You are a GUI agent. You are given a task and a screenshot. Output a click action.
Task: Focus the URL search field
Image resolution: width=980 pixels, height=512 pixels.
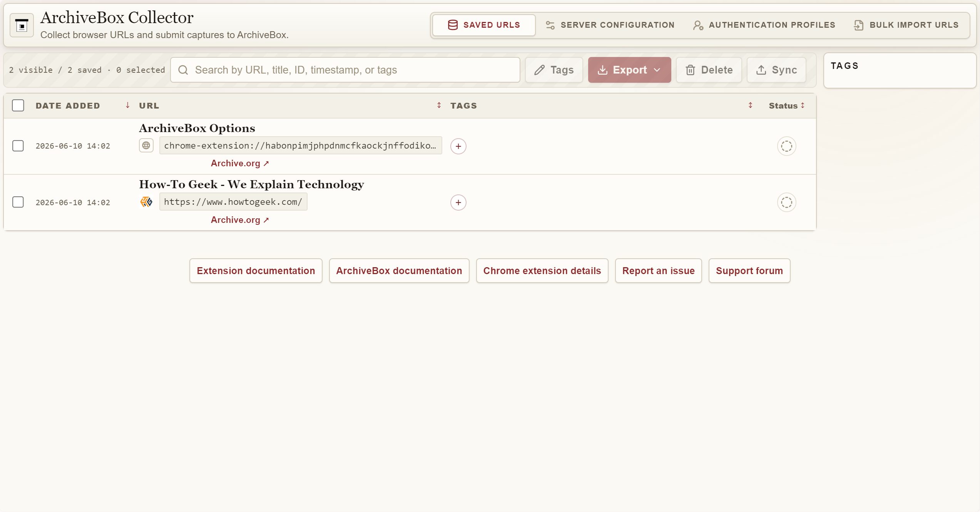pyautogui.click(x=345, y=70)
